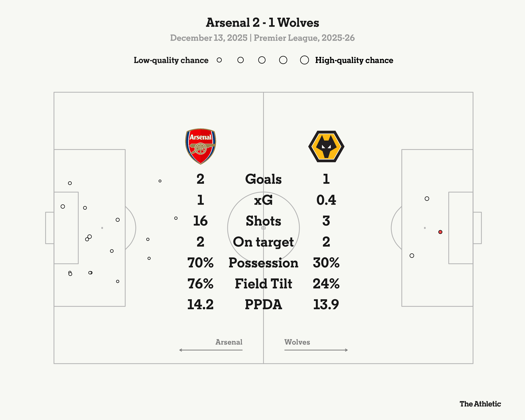The image size is (525, 420).
Task: Click the middle circle in the chance-quality legend
Action: [x=262, y=60]
